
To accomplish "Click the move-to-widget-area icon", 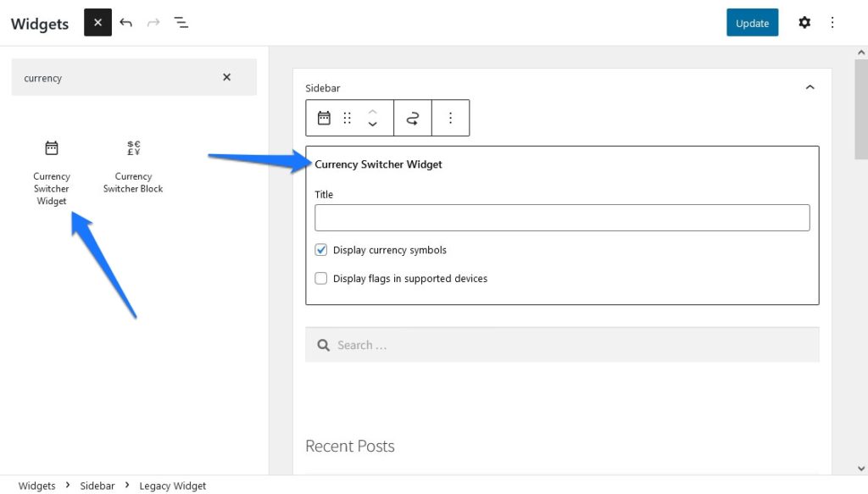I will [413, 118].
